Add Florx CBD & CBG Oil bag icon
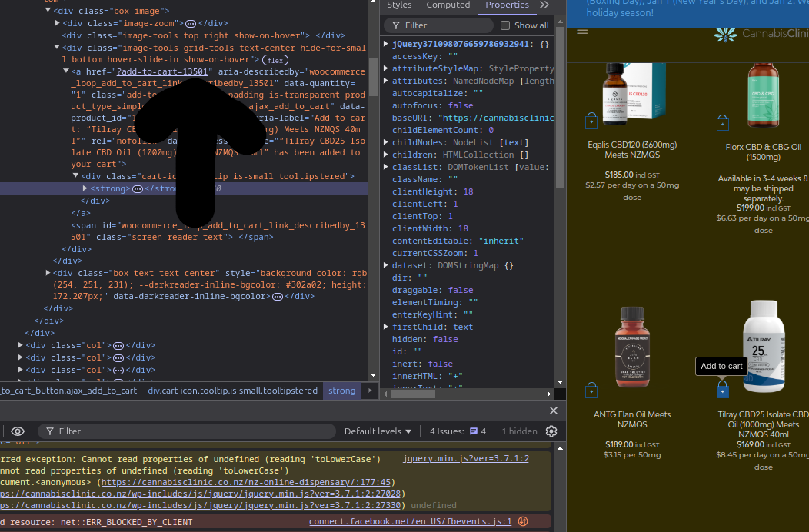This screenshot has width=809, height=532. pyautogui.click(x=722, y=123)
